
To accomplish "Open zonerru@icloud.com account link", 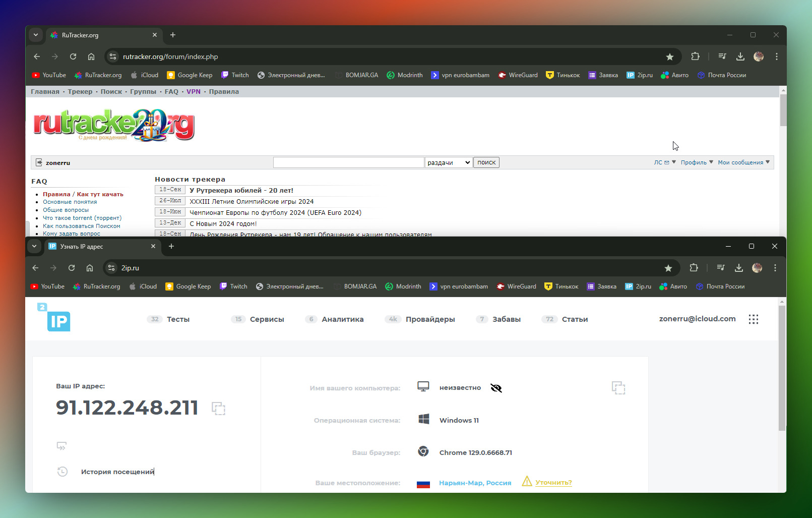I will point(698,319).
